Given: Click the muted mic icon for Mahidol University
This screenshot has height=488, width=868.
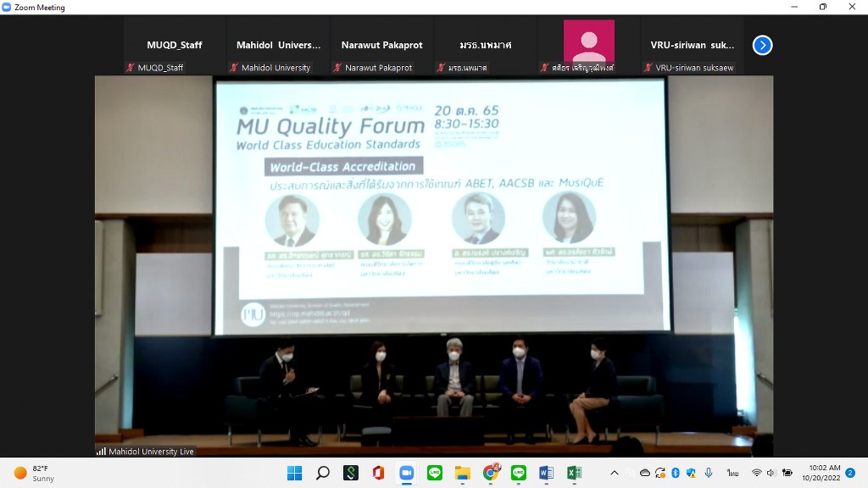Looking at the screenshot, I should click(x=234, y=68).
